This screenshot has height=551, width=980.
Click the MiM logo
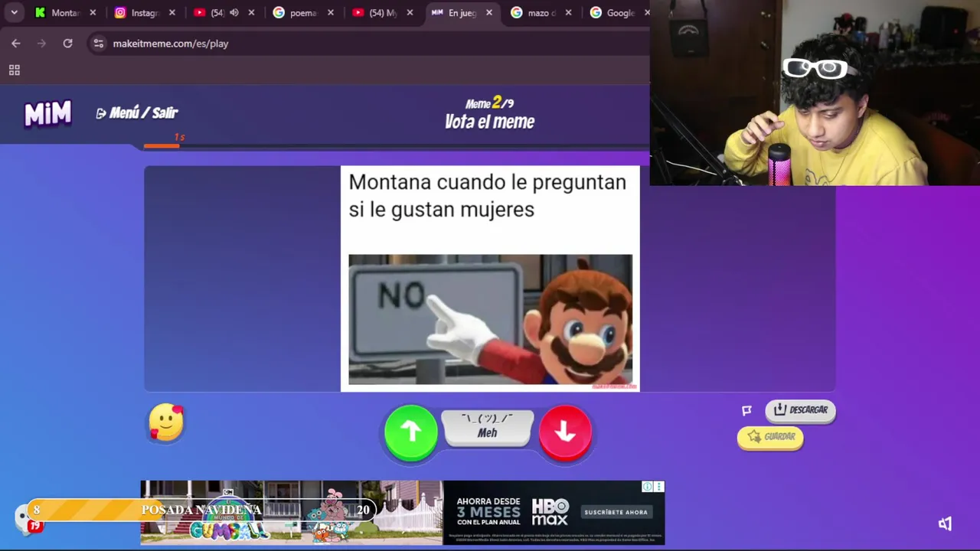pyautogui.click(x=47, y=114)
